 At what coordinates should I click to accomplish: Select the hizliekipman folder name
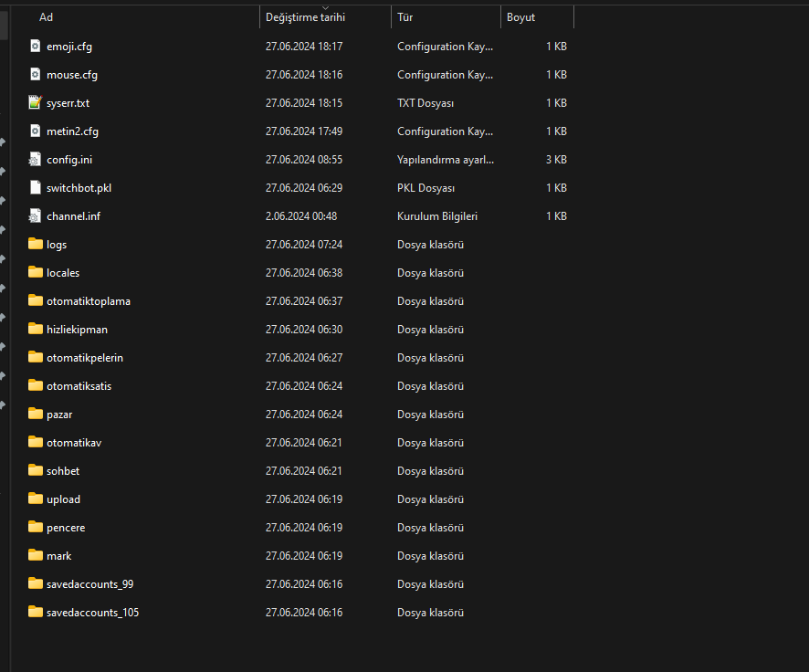(77, 330)
